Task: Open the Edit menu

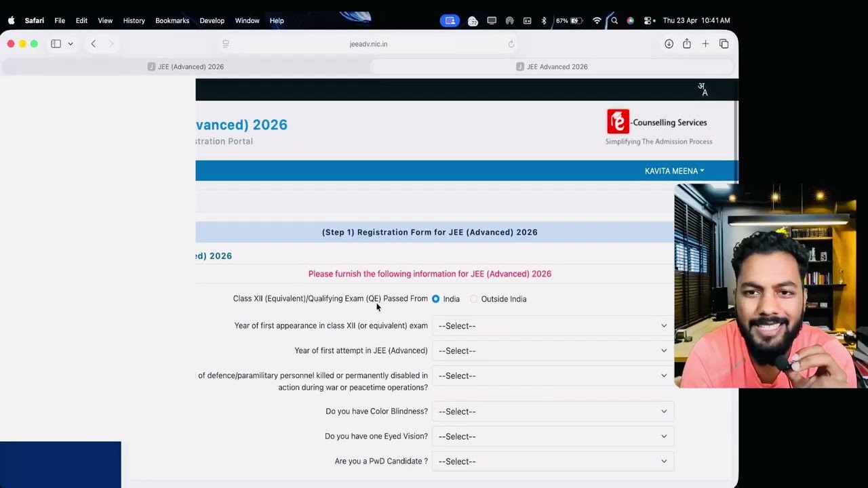Action: pos(81,20)
